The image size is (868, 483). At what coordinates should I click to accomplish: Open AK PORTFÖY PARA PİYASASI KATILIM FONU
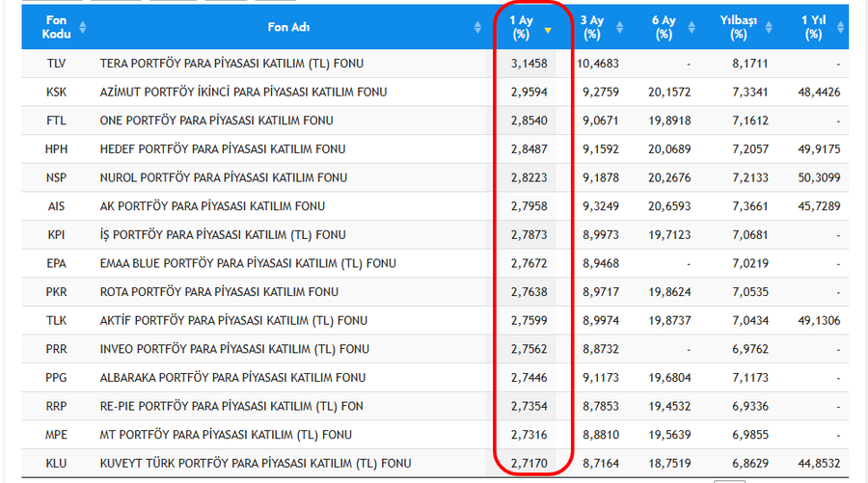click(212, 206)
